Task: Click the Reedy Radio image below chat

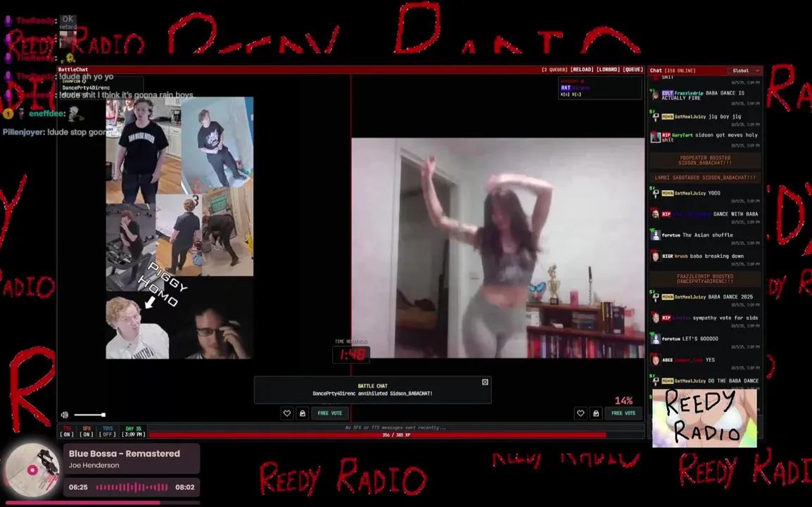Action: 704,418
